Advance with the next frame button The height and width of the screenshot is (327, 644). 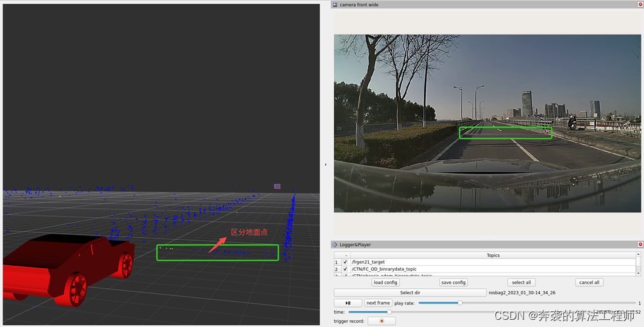pyautogui.click(x=378, y=303)
